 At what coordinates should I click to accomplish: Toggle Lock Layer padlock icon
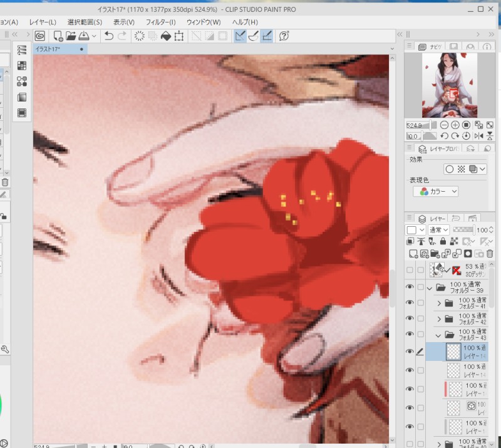(443, 241)
